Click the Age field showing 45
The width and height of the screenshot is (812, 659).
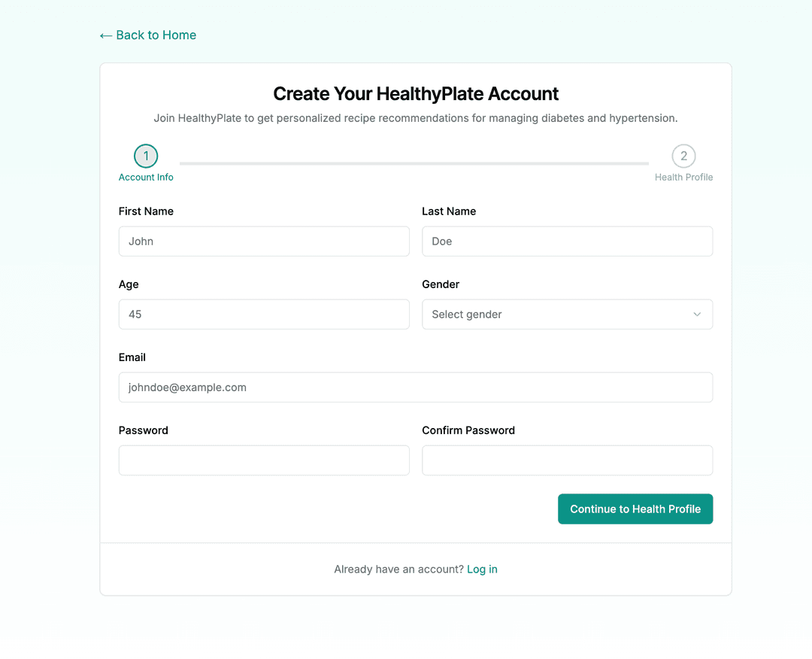click(264, 314)
